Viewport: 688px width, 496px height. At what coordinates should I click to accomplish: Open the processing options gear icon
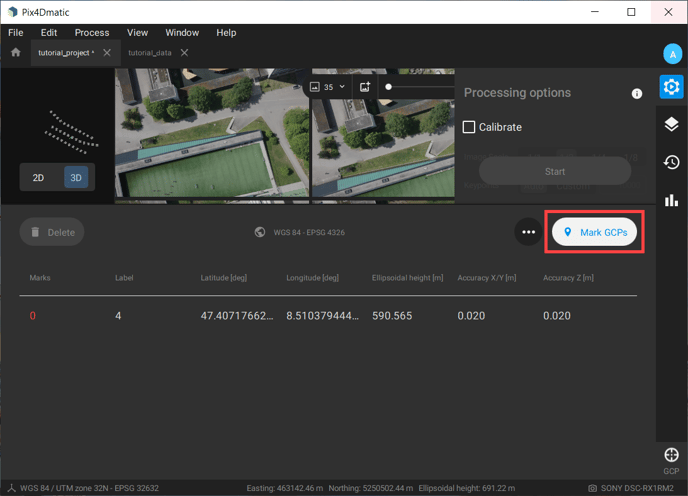(x=671, y=88)
